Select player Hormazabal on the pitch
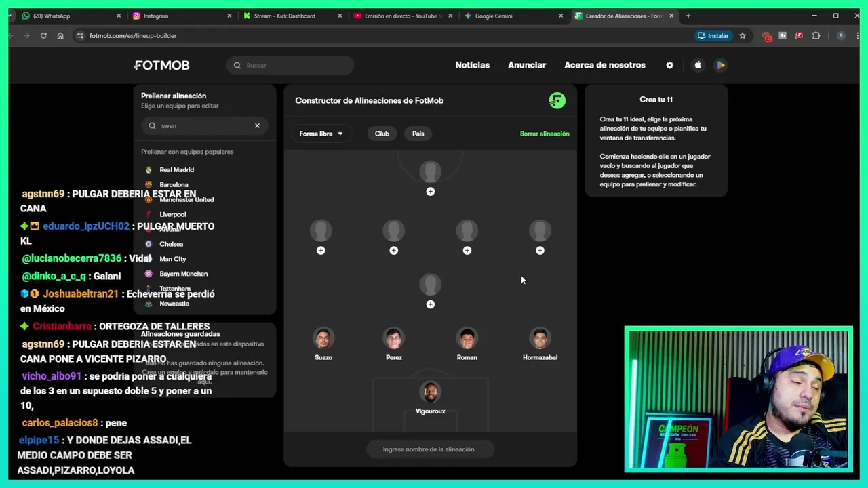This screenshot has height=488, width=868. (540, 344)
